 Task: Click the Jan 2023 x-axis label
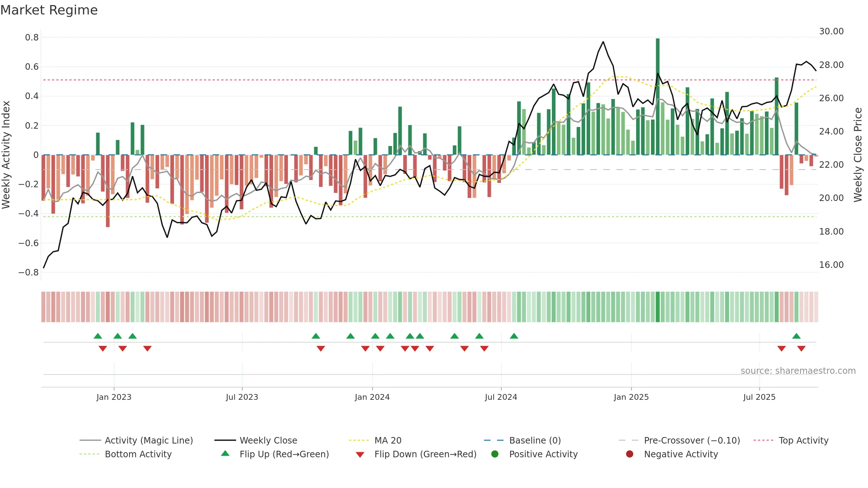(x=114, y=397)
